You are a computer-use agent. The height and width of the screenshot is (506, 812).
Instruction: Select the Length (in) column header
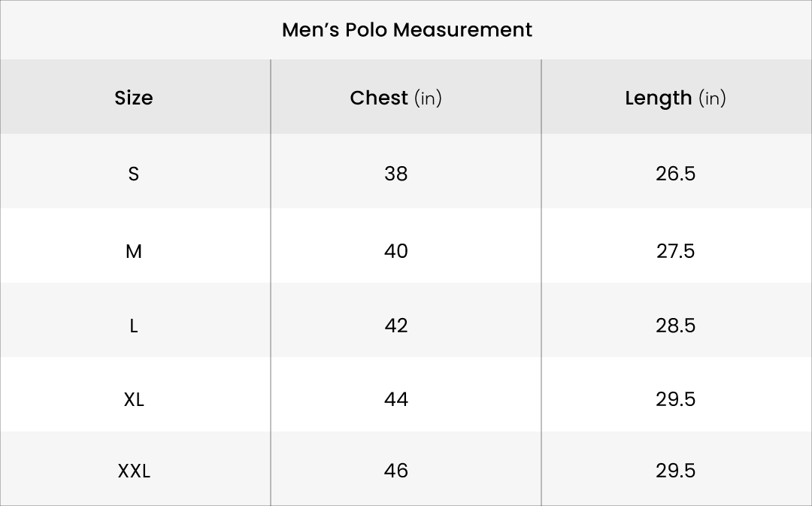pyautogui.click(x=675, y=98)
